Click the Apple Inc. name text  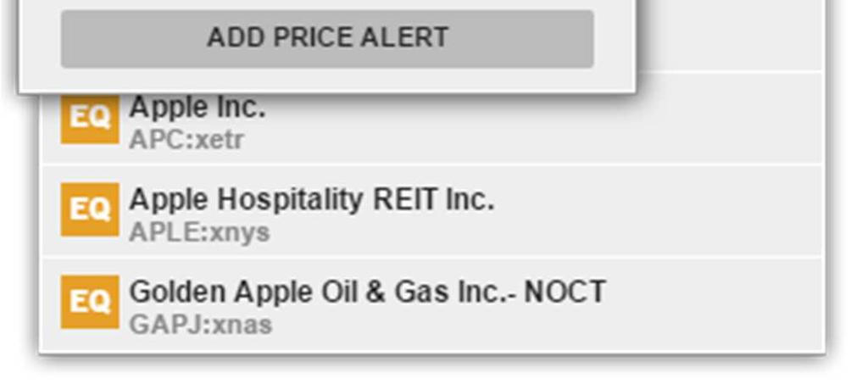tap(197, 108)
